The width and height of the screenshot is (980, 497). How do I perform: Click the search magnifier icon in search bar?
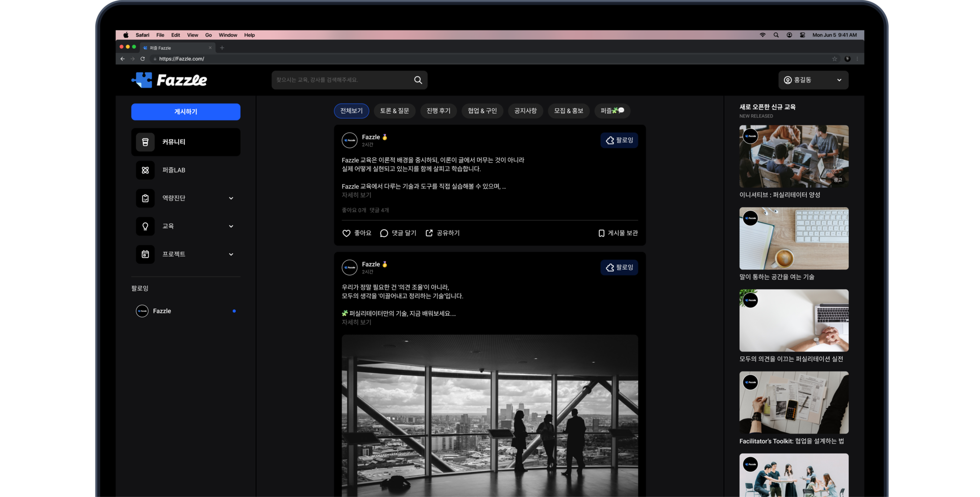[418, 80]
